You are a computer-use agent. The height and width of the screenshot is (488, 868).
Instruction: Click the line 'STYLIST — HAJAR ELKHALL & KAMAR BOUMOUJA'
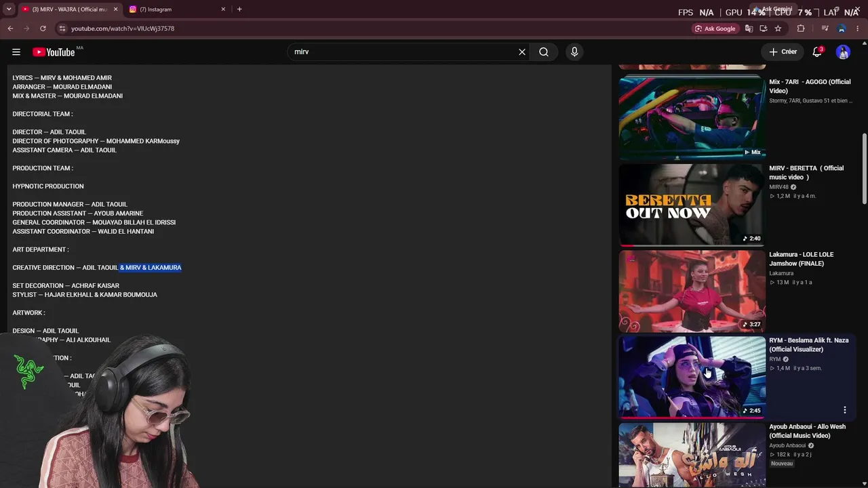(85, 295)
